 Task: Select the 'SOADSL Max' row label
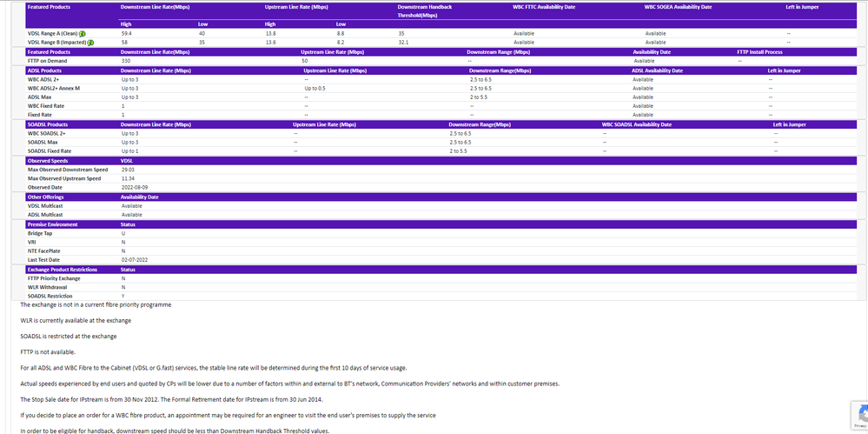(42, 143)
